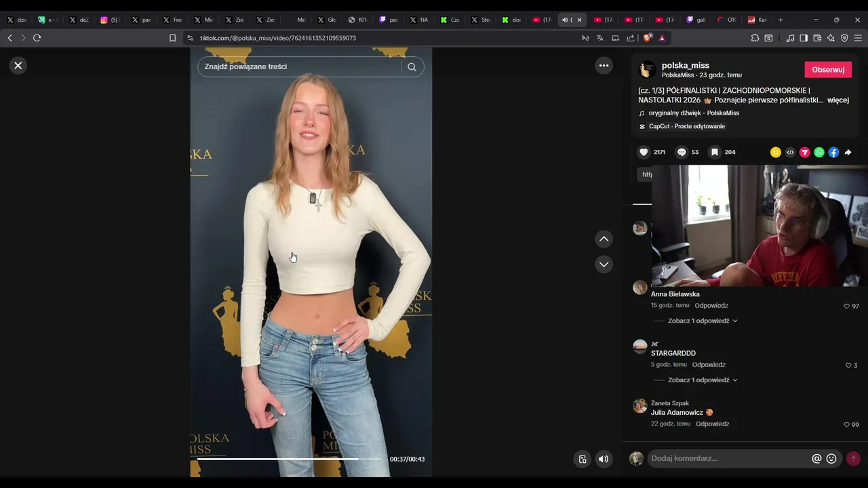Screen dimensions: 868x488
Task: Click the translate page icon in address bar
Action: (x=600, y=38)
